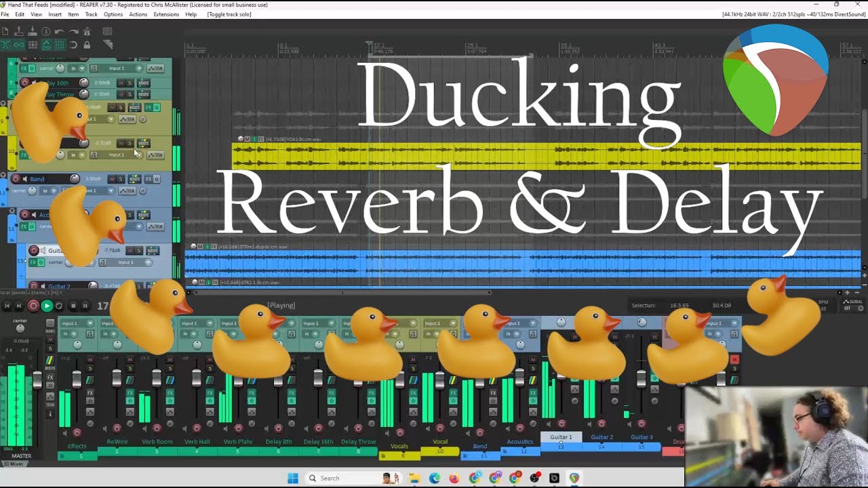This screenshot has height=488, width=868.
Task: Click the transport Record button
Action: tap(33, 306)
